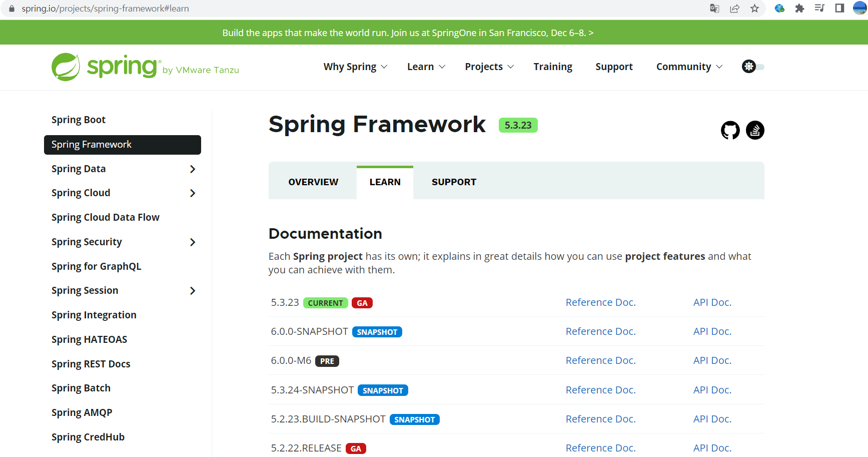Open Spring REST Docs project
The height and width of the screenshot is (457, 868).
(91, 364)
